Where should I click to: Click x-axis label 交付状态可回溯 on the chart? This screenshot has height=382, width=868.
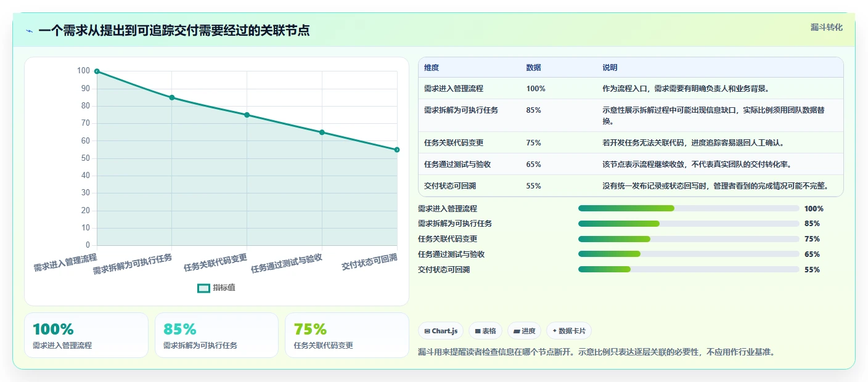(x=369, y=261)
